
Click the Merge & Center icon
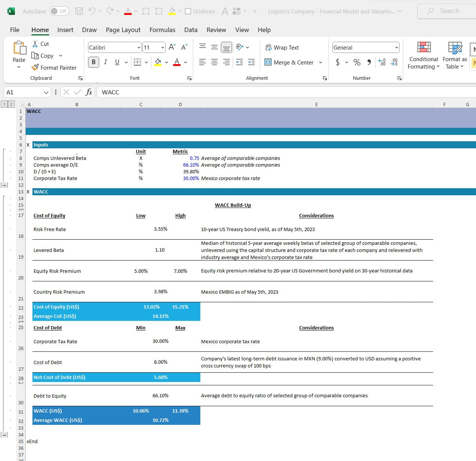tap(268, 62)
